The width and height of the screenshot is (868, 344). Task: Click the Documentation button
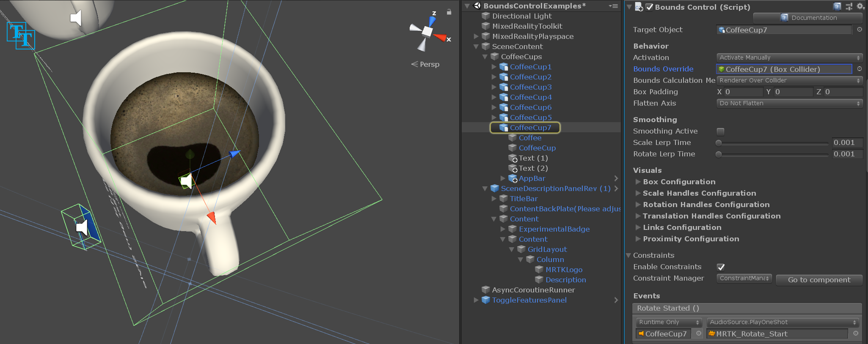click(807, 18)
